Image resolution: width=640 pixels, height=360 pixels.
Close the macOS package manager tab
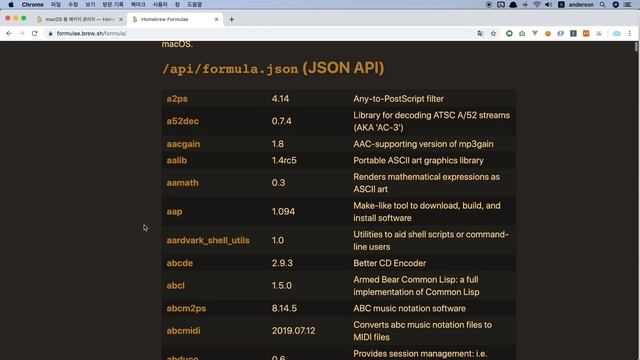pos(120,19)
